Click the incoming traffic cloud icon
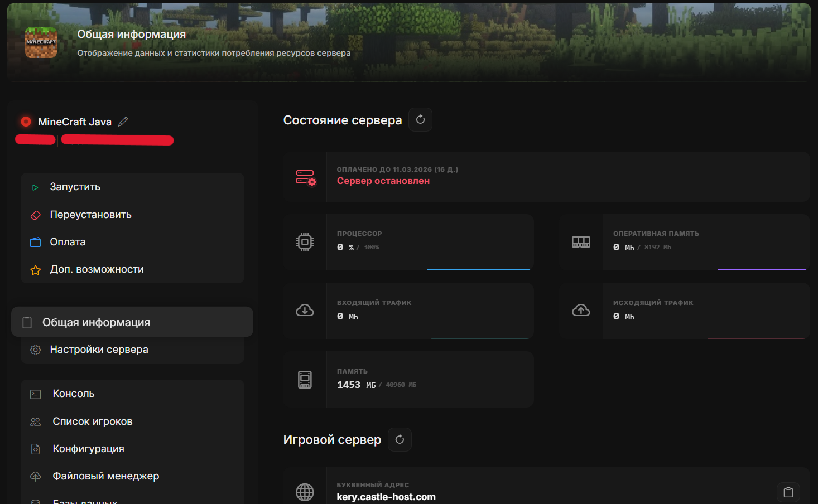 pyautogui.click(x=305, y=311)
